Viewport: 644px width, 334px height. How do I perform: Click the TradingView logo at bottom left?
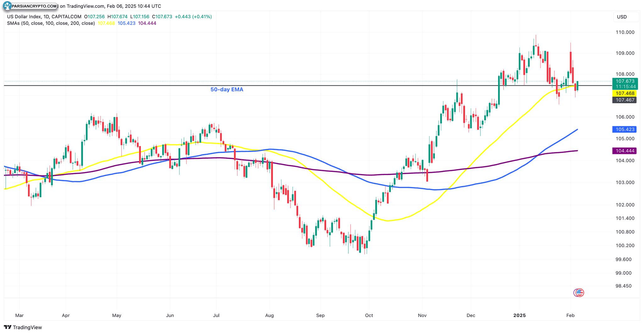point(23,327)
